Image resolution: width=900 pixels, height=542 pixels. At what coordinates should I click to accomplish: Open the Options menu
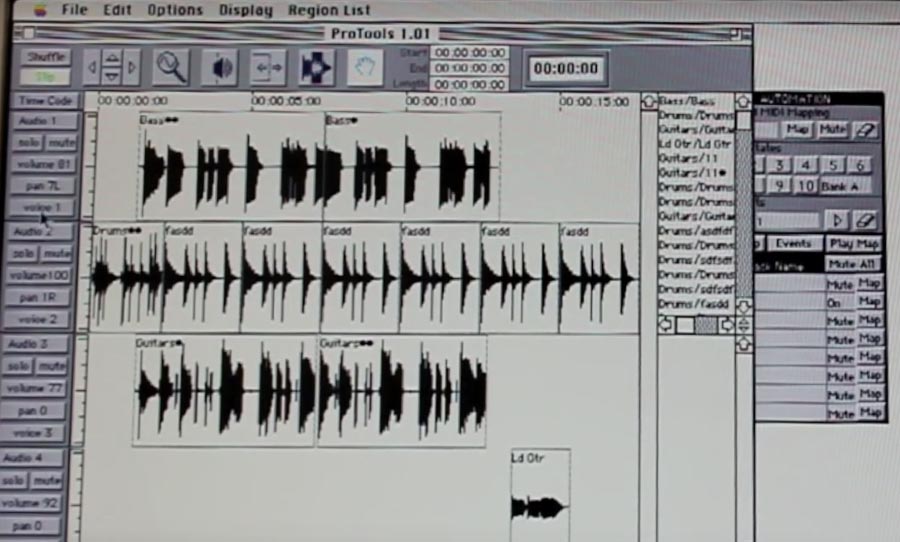click(175, 10)
